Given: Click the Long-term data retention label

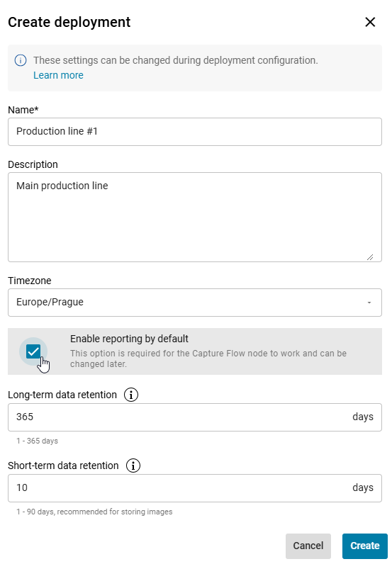Looking at the screenshot, I should pos(62,395).
